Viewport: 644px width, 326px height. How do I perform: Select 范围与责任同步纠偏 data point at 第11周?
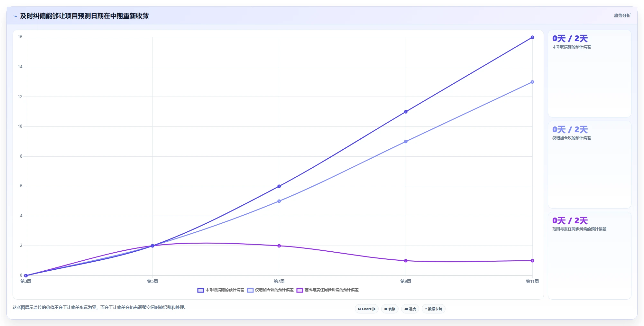click(x=532, y=261)
